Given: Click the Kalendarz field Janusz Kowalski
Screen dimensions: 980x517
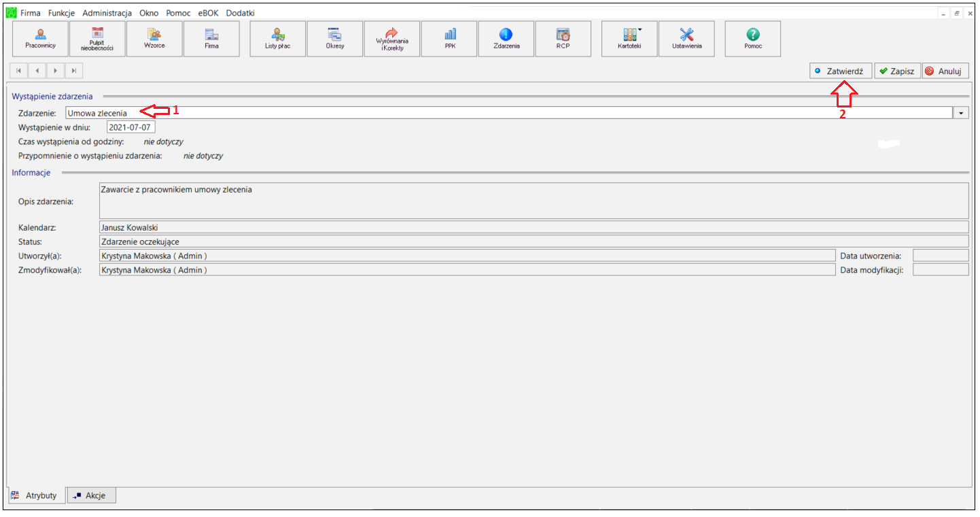Looking at the screenshot, I should coord(533,227).
